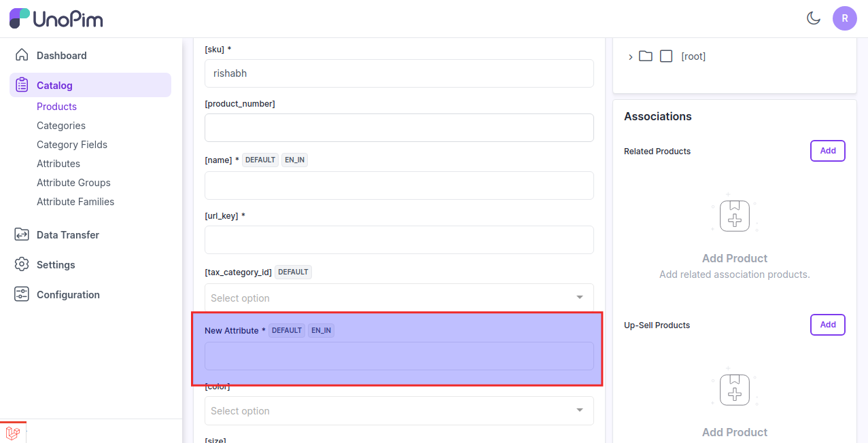The image size is (868, 443).
Task: Add an Up-Sell Product
Action: pos(827,325)
